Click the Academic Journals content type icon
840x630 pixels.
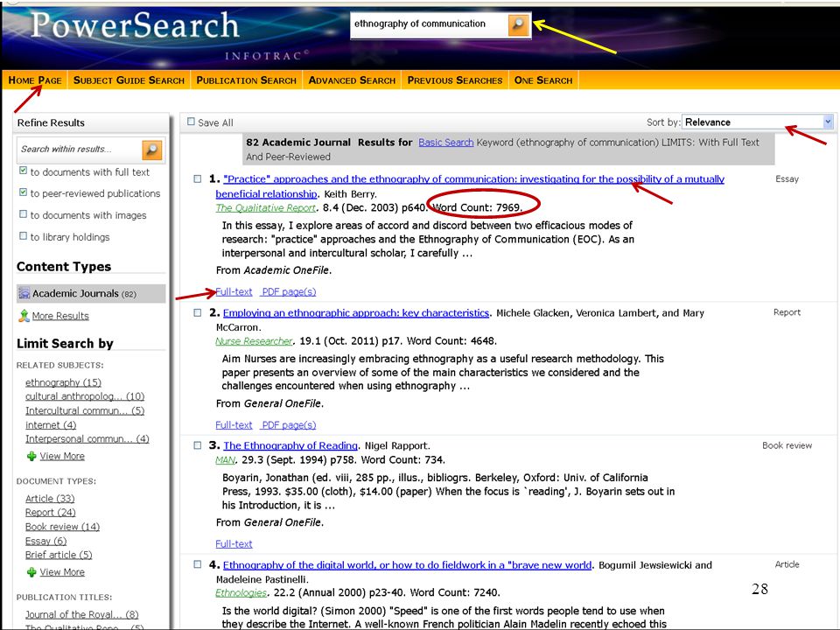pos(24,293)
